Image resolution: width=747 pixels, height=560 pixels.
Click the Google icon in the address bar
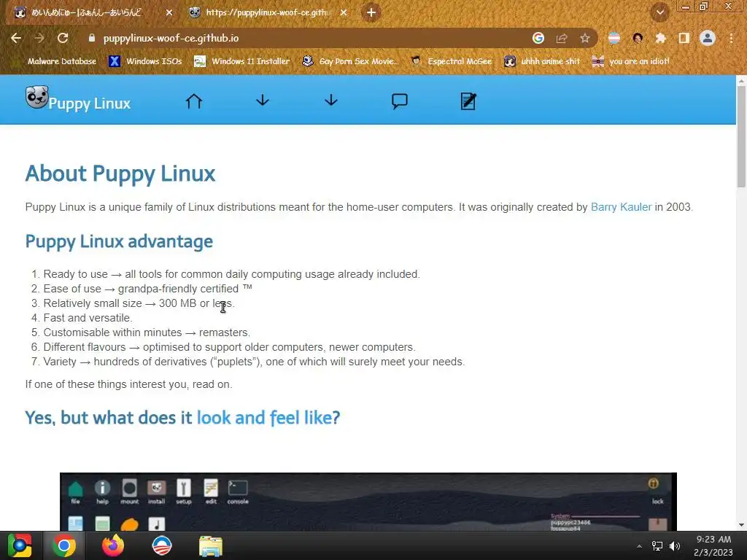(x=538, y=38)
